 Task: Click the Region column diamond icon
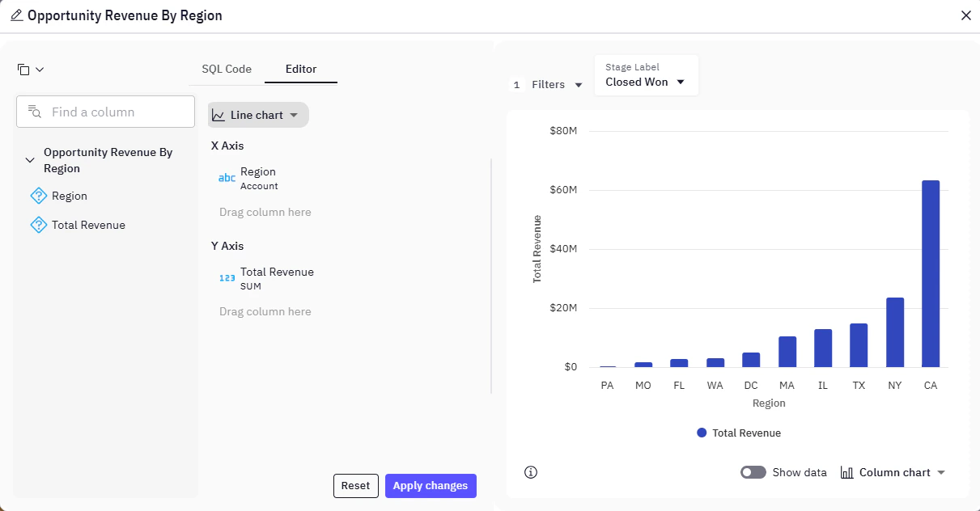(x=39, y=195)
